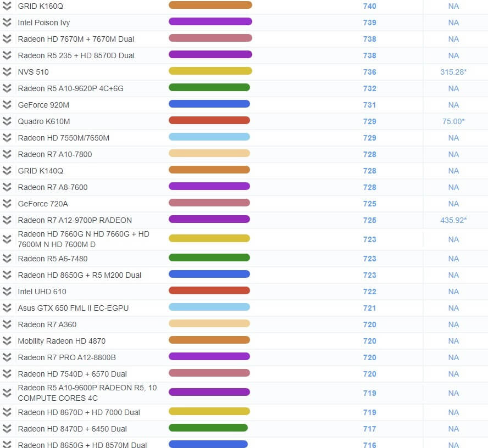Expand the Radeon R7 A360 row chevron
Viewport: 488px width, 448px height.
[7, 324]
